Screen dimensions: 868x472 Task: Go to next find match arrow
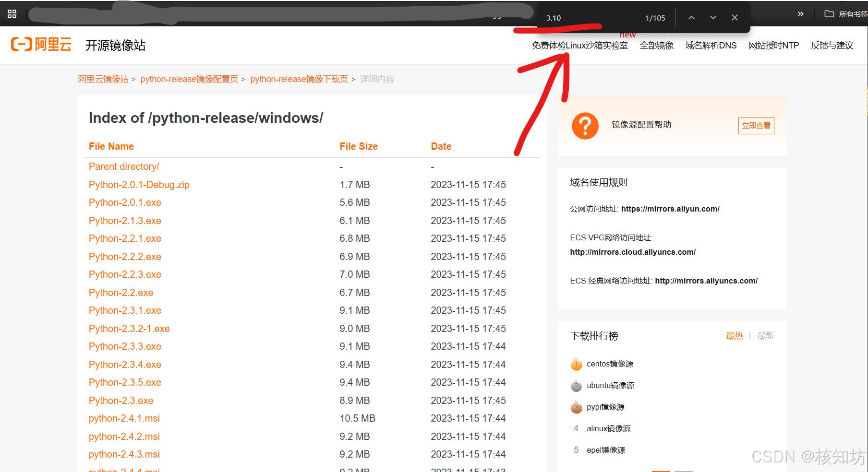[713, 18]
